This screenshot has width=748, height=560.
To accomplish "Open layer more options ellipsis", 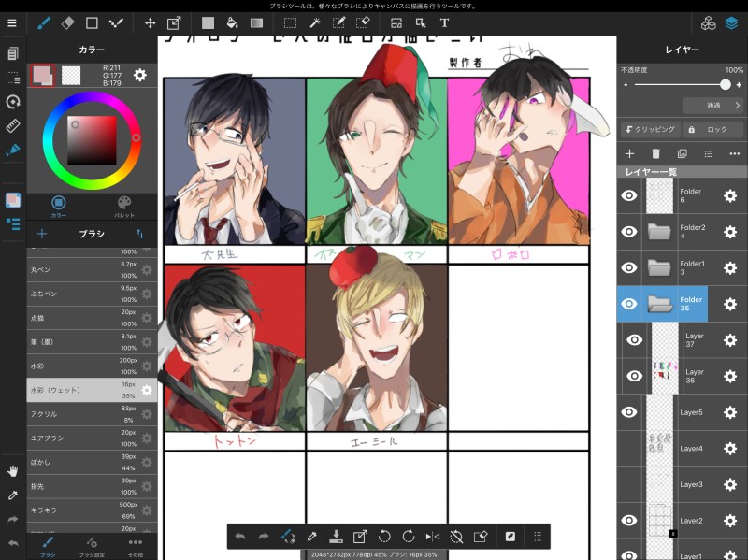I will point(735,153).
